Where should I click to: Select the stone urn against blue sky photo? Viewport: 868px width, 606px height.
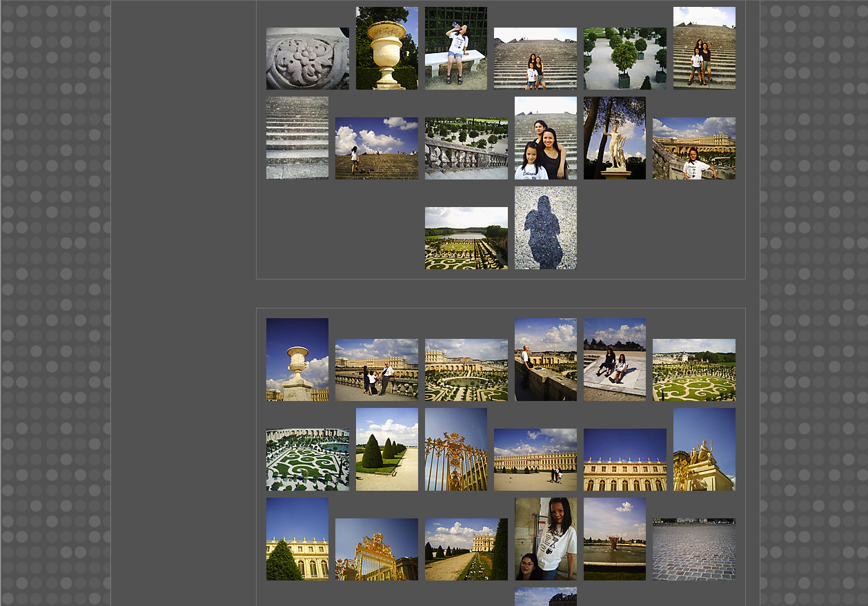[x=297, y=360]
